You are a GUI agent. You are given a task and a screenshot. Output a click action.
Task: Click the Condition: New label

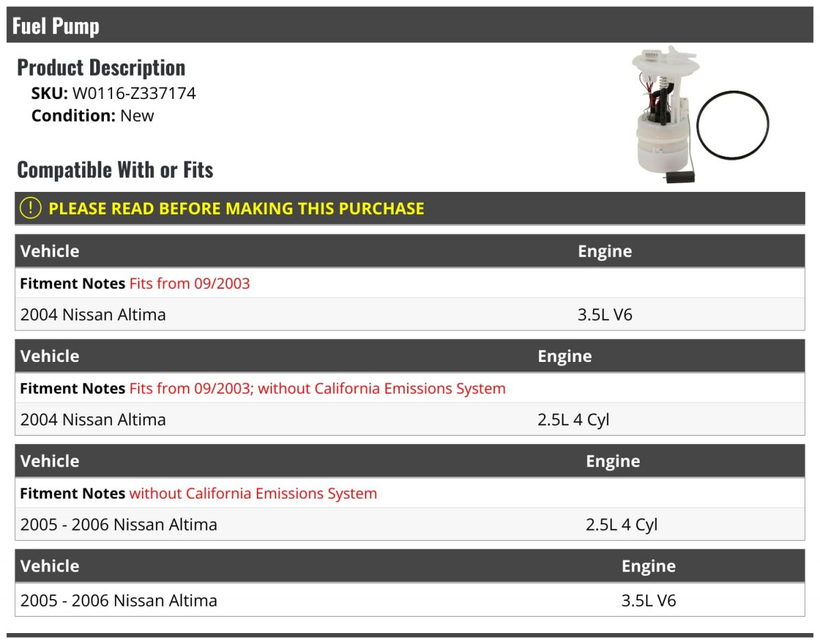point(93,115)
